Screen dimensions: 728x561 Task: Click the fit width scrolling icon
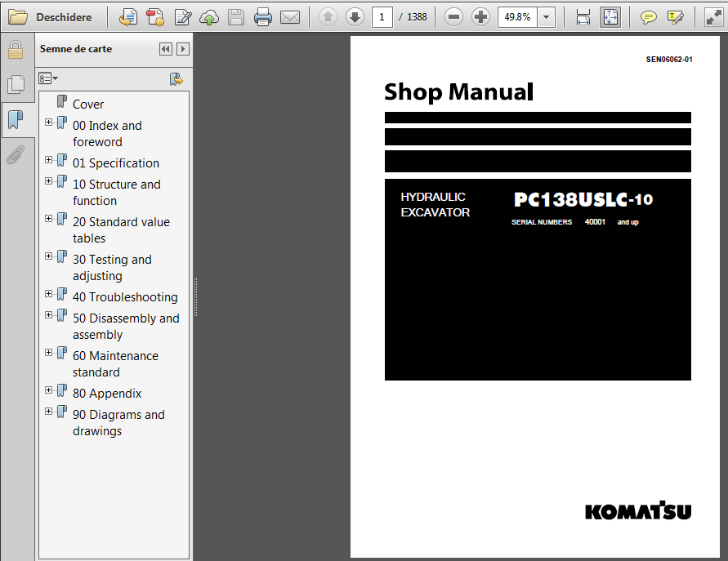pos(583,17)
